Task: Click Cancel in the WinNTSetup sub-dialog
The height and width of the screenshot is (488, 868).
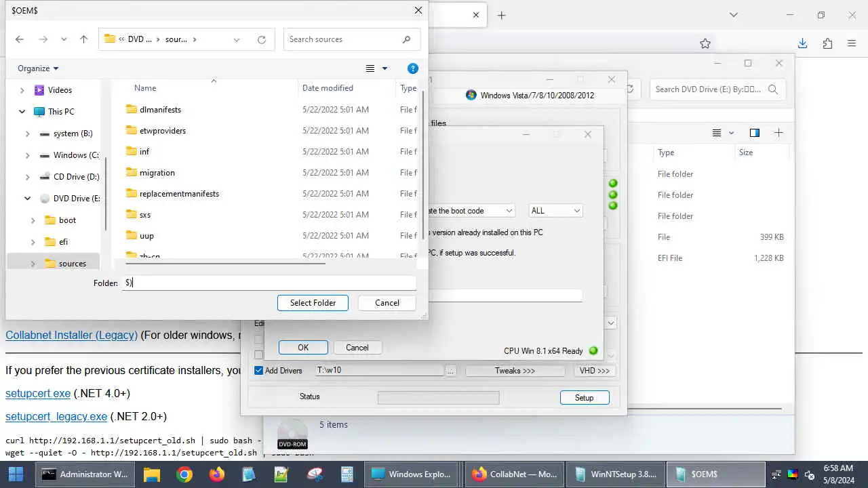Action: [357, 348]
